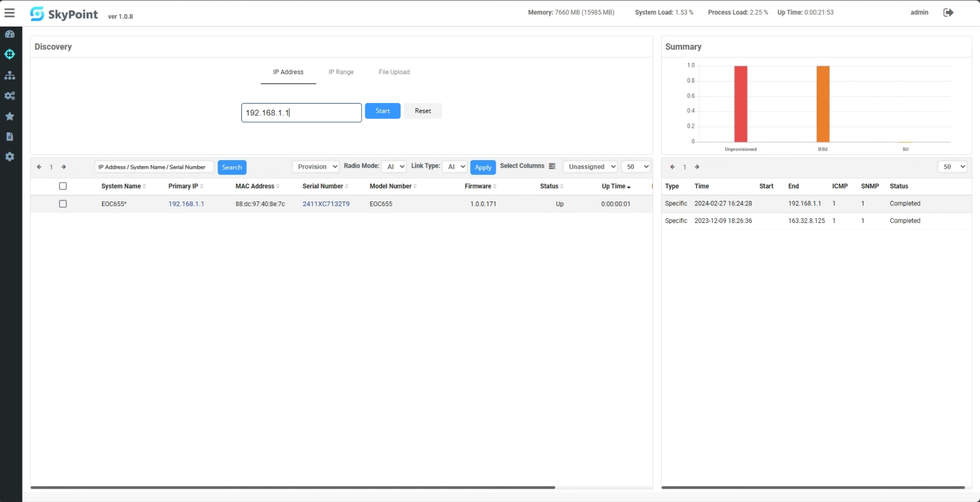Click the star icon in sidebar

pos(10,116)
